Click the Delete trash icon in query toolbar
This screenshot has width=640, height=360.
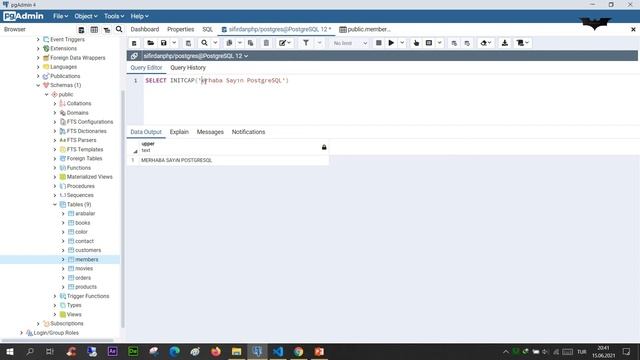coord(266,43)
